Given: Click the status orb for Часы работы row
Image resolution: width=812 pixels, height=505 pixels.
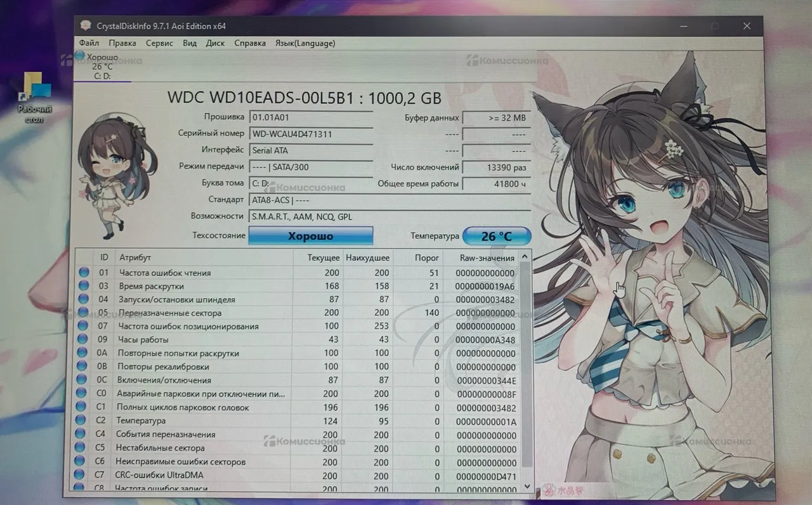Looking at the screenshot, I should coord(82,339).
